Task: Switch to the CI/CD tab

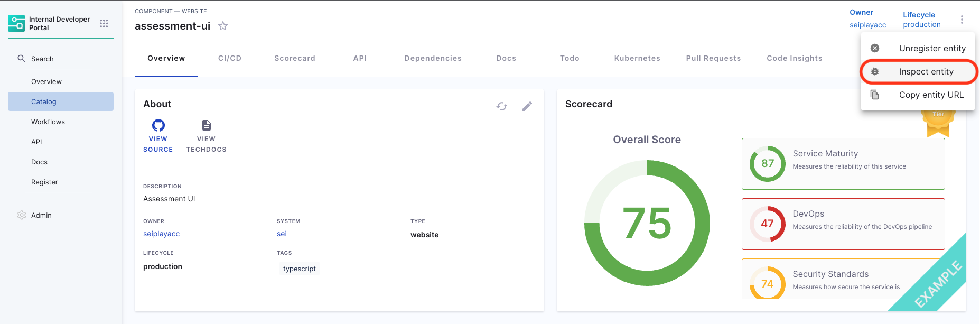Action: tap(230, 58)
